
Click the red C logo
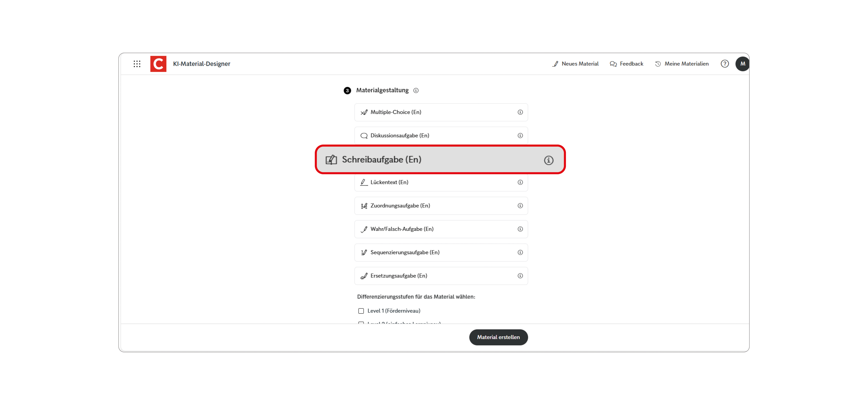(x=158, y=64)
